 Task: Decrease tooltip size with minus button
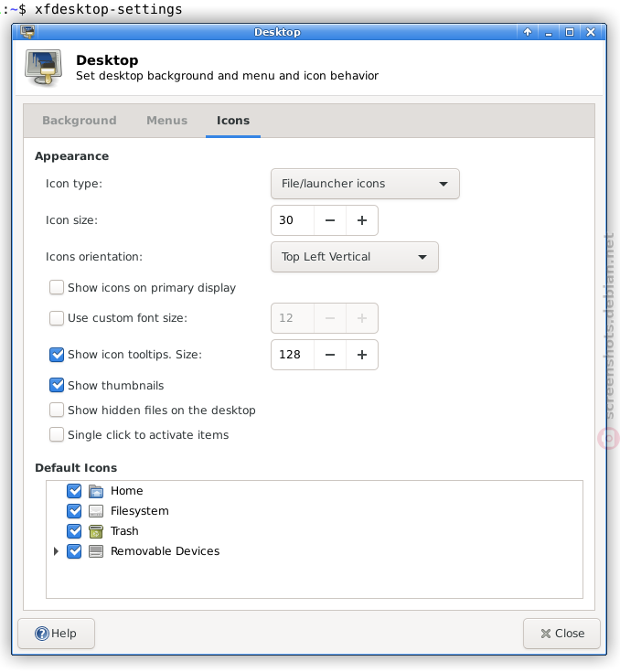(330, 355)
